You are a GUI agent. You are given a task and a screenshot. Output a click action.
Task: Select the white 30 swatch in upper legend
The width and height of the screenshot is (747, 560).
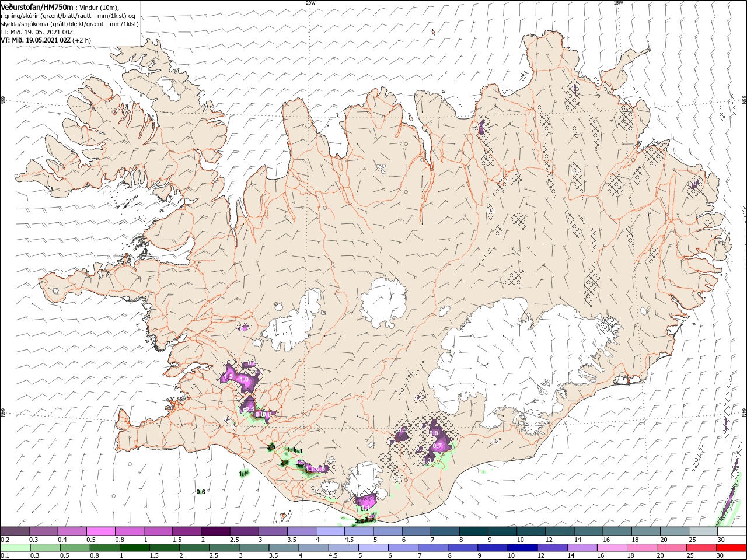click(731, 531)
